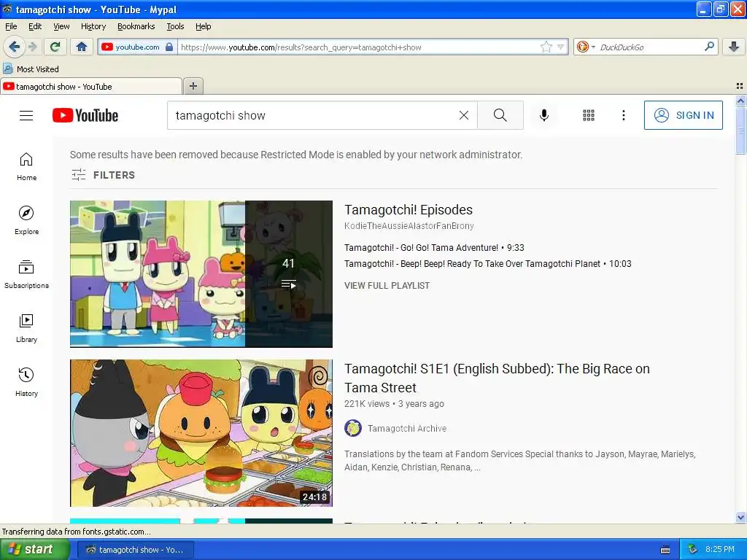
Task: Select the tamagotchi show taskbar button
Action: tap(135, 550)
